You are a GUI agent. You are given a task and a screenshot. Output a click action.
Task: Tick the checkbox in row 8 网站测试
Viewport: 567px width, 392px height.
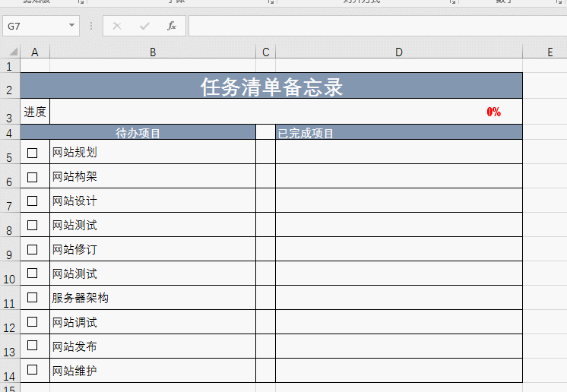[32, 225]
